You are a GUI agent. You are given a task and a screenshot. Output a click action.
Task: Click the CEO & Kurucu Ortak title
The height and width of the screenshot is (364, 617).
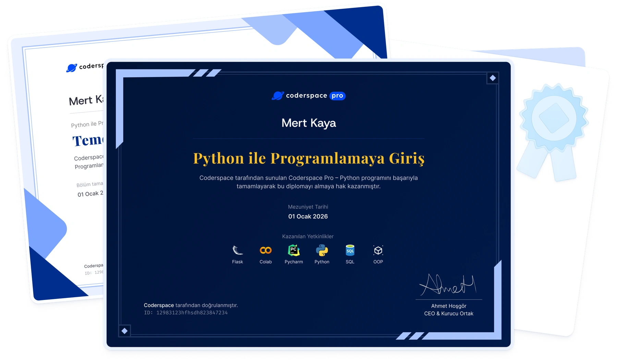tap(449, 313)
